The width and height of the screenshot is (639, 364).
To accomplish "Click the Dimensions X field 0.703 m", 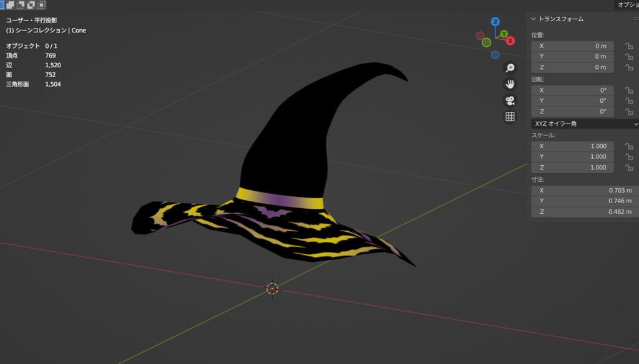I will (x=585, y=190).
